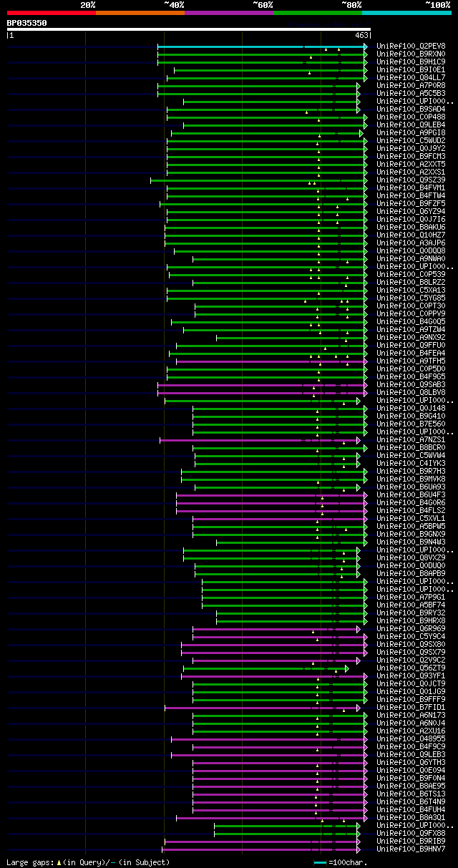This screenshot has height=868, width=458.
Task: Open hit UniRef100_B9I0E1
Action: point(411,70)
